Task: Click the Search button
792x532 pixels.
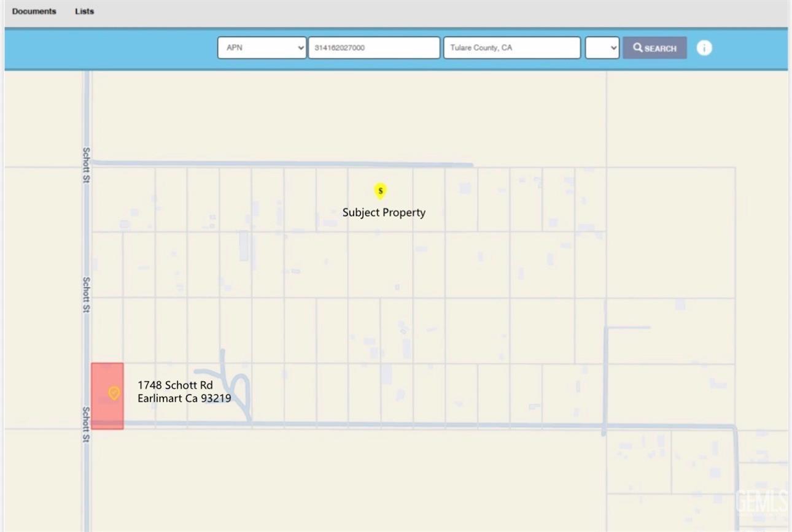Action: (654, 48)
